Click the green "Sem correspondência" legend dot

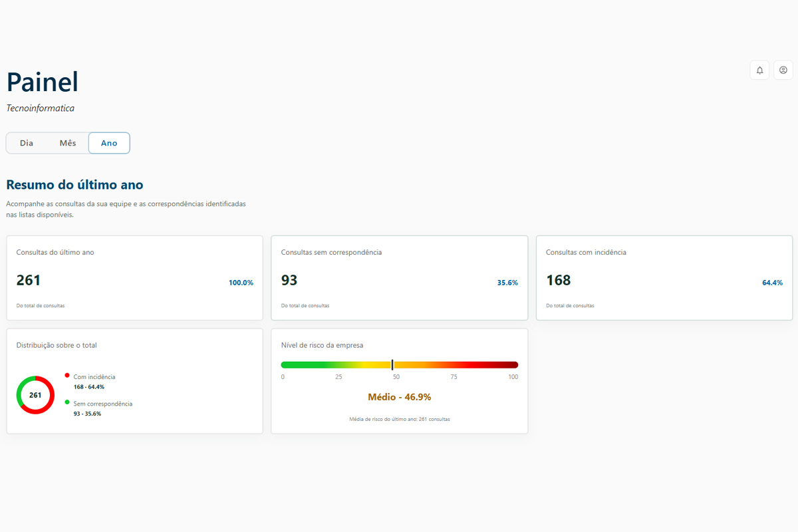point(67,402)
